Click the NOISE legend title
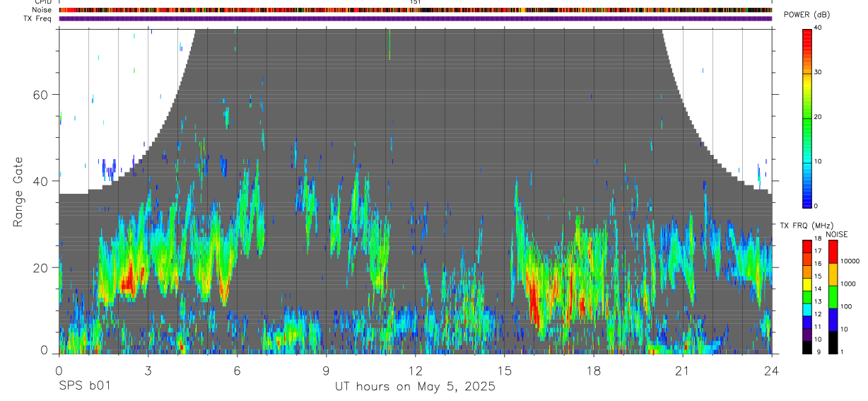This screenshot has width=868, height=401. [x=835, y=234]
